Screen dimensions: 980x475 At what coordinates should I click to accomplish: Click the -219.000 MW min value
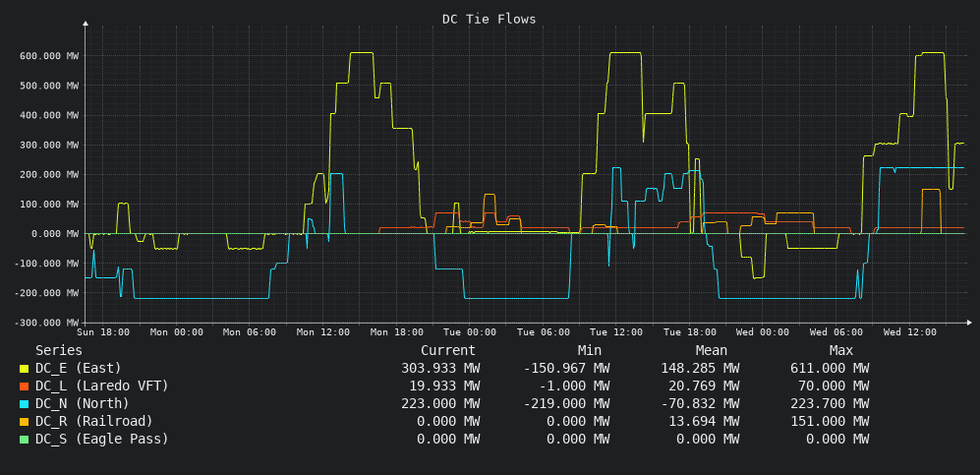[566, 403]
